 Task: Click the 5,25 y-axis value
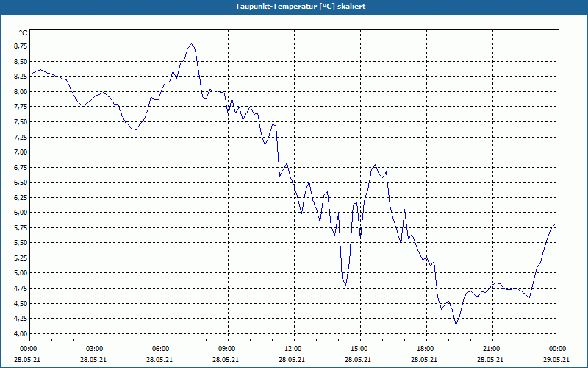click(21, 258)
